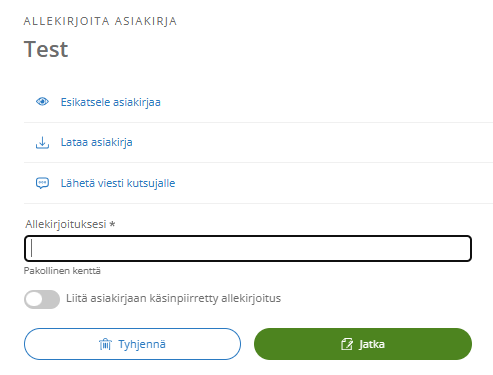The image size is (493, 375).
Task: Click the Allekirjoituksesi field label
Action: [66, 224]
